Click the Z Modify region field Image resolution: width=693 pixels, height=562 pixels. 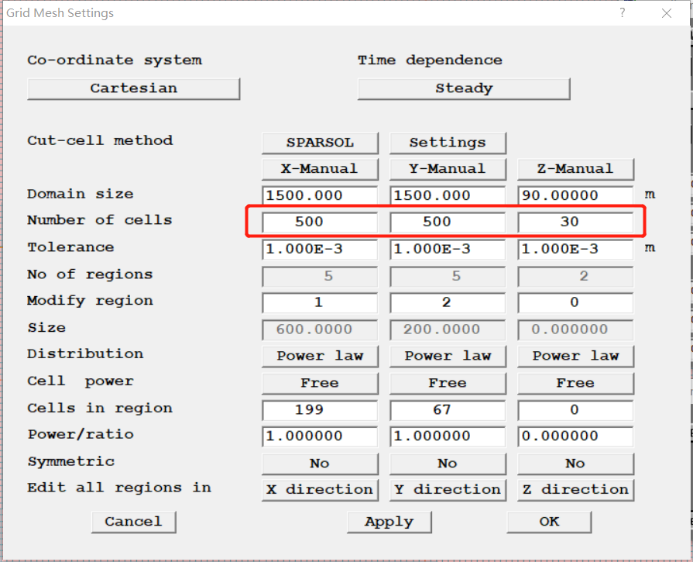tap(575, 303)
